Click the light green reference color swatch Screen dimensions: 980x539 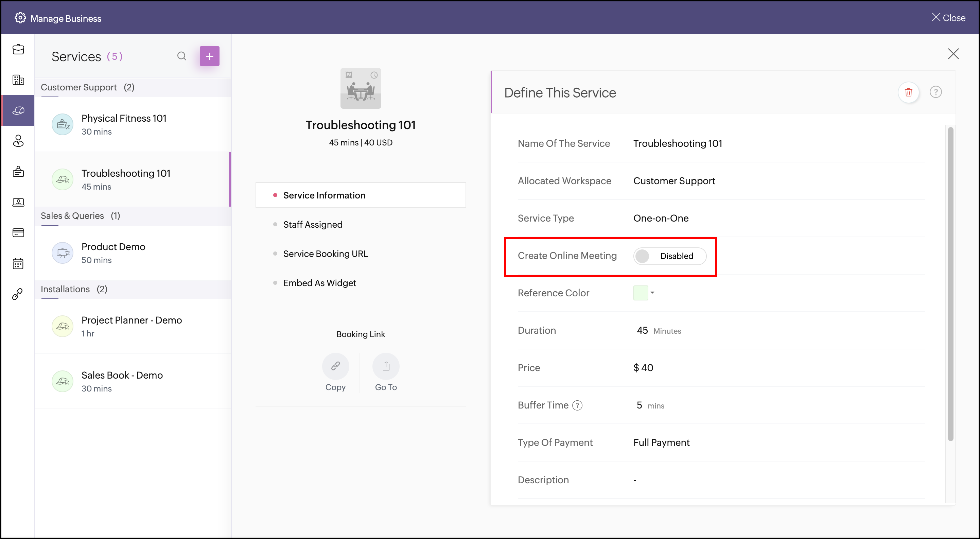point(640,293)
